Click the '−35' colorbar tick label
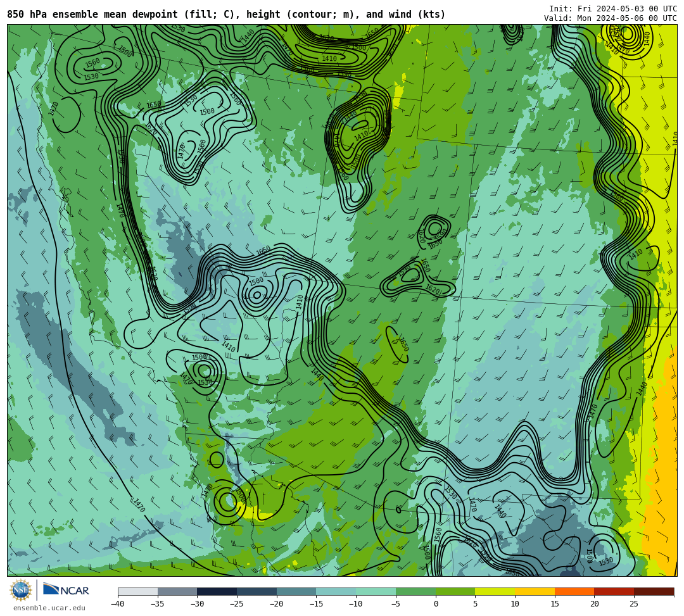 (157, 604)
